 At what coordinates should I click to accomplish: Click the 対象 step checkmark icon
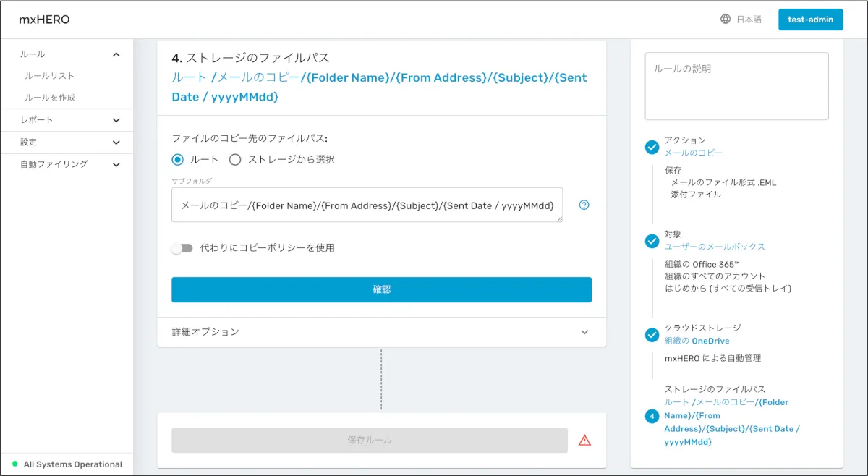pos(652,241)
